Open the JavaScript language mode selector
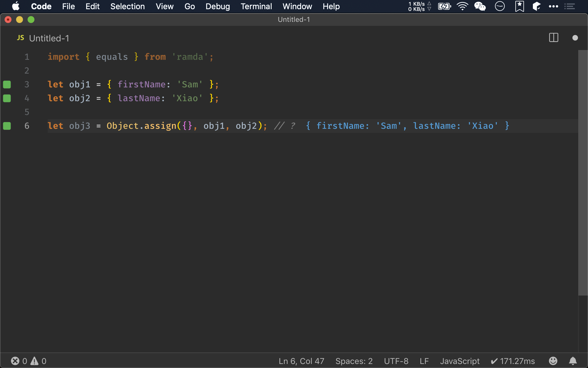 pos(460,361)
